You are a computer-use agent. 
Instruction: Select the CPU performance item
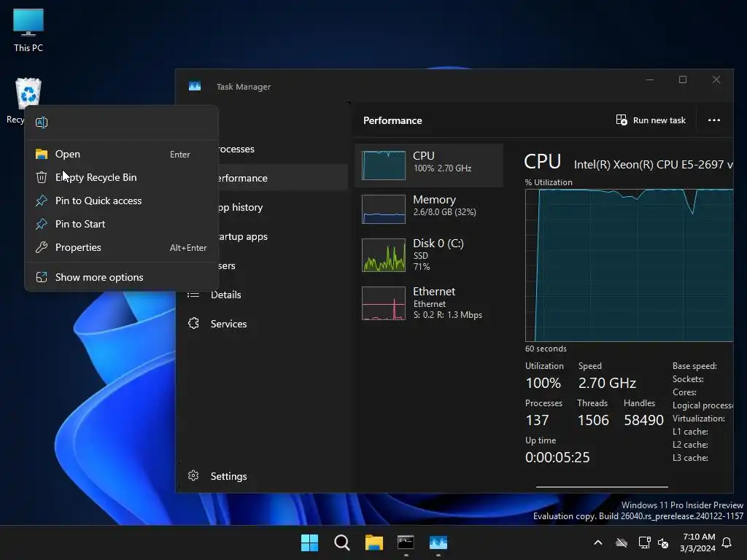[429, 165]
